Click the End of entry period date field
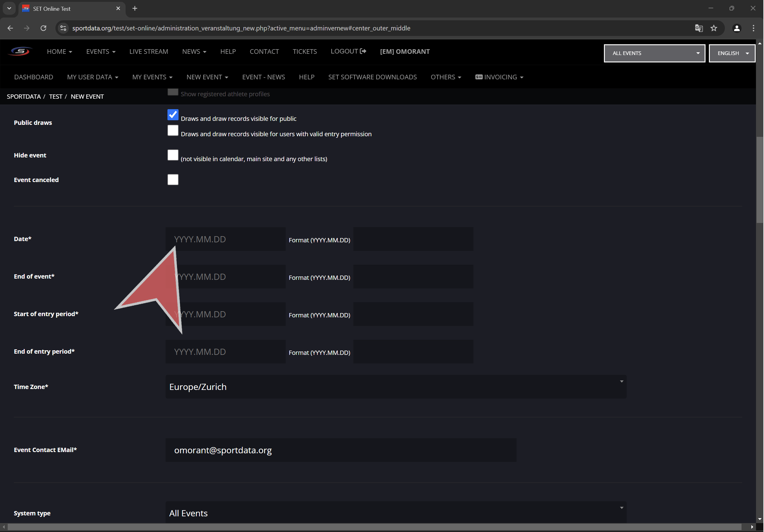 click(225, 352)
